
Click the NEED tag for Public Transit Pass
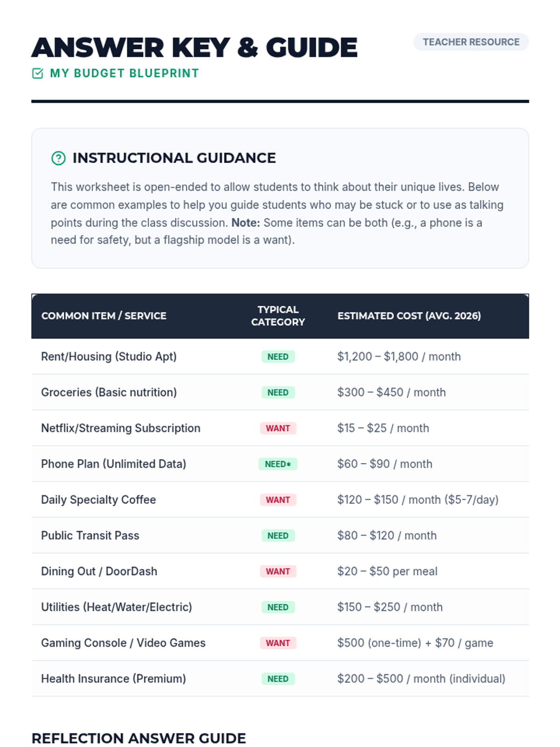(278, 536)
